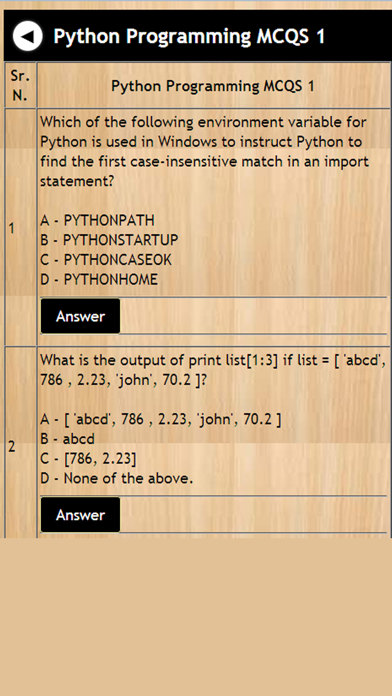Click serial number 1 cell
Viewport: 392px width, 696px height.
12,229
